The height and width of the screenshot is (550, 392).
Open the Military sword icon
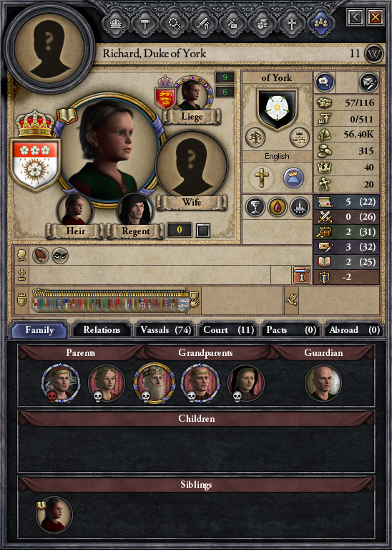pos(203,24)
